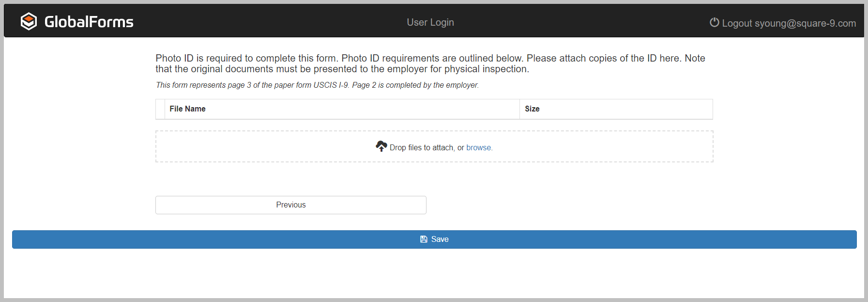Click the power icon beside Logout
This screenshot has width=868, height=302.
(x=714, y=22)
